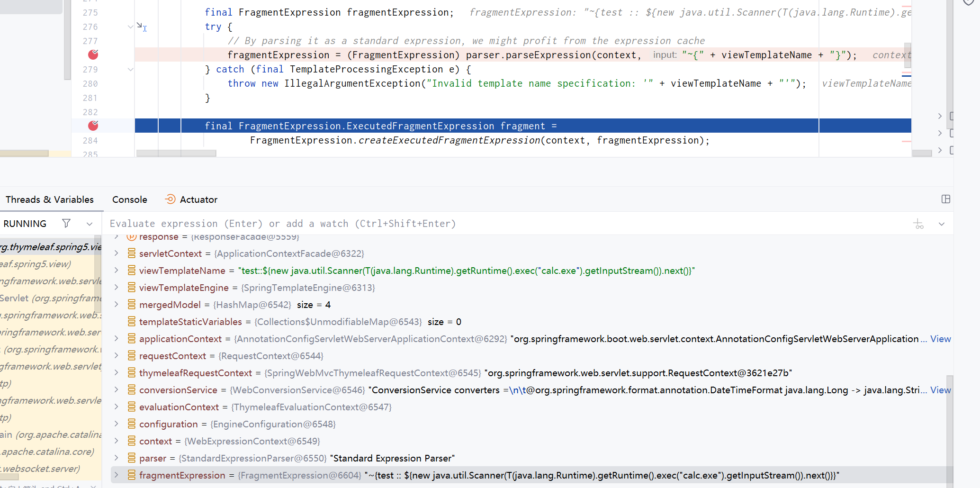The height and width of the screenshot is (488, 980).
Task: Expand the fragmentExpression variable node
Action: click(117, 475)
